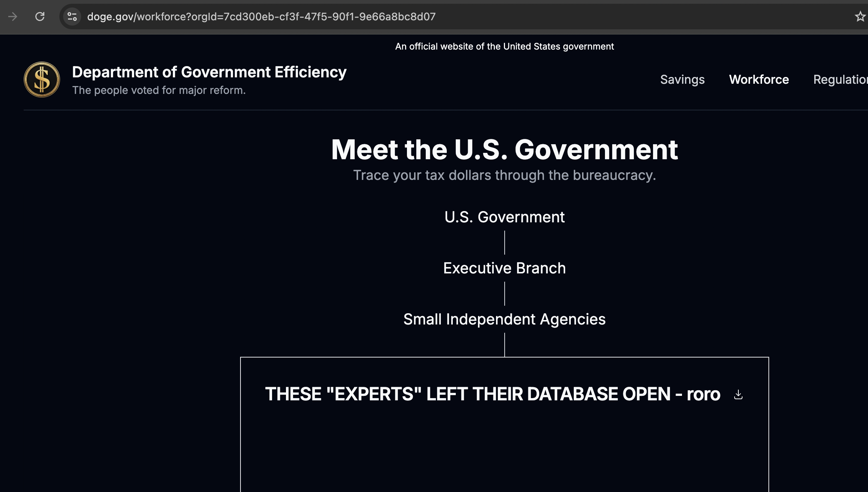This screenshot has height=492, width=868.
Task: Expand the Executive Branch node
Action: 504,267
